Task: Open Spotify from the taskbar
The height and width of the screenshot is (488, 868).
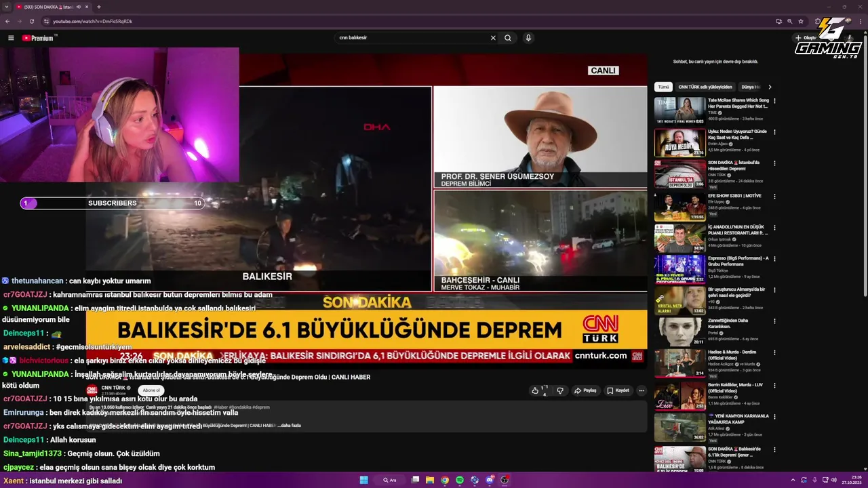Action: pyautogui.click(x=460, y=480)
